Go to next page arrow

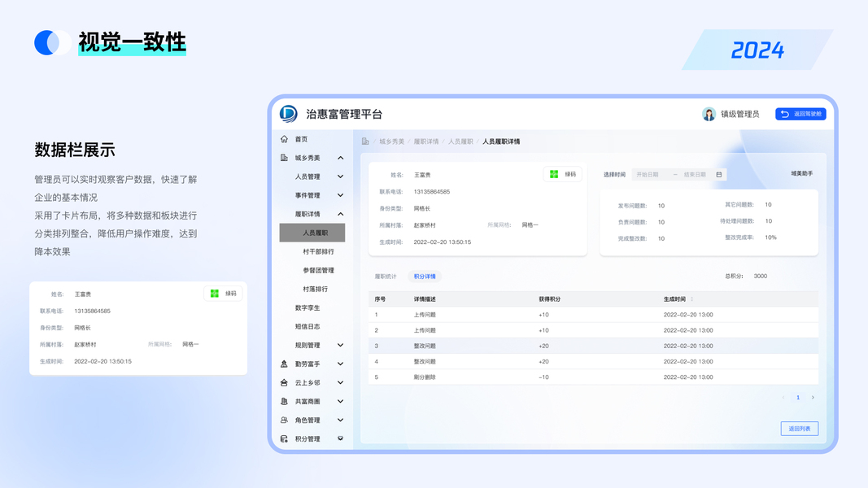(813, 398)
